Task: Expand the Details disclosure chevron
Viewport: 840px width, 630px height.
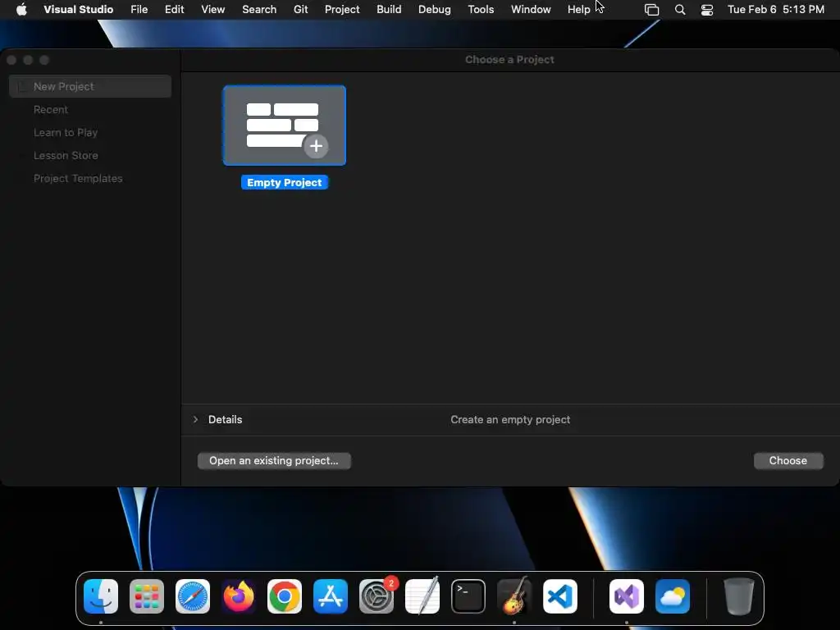Action: (195, 419)
